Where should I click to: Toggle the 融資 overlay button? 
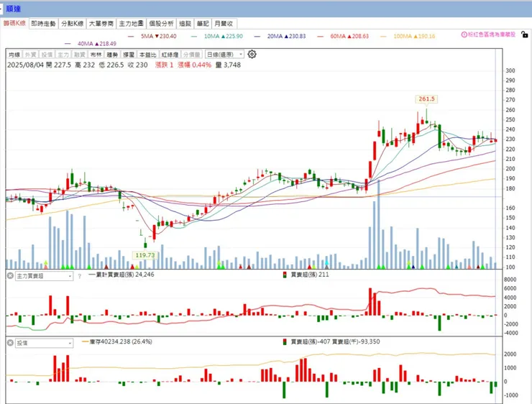(79, 54)
